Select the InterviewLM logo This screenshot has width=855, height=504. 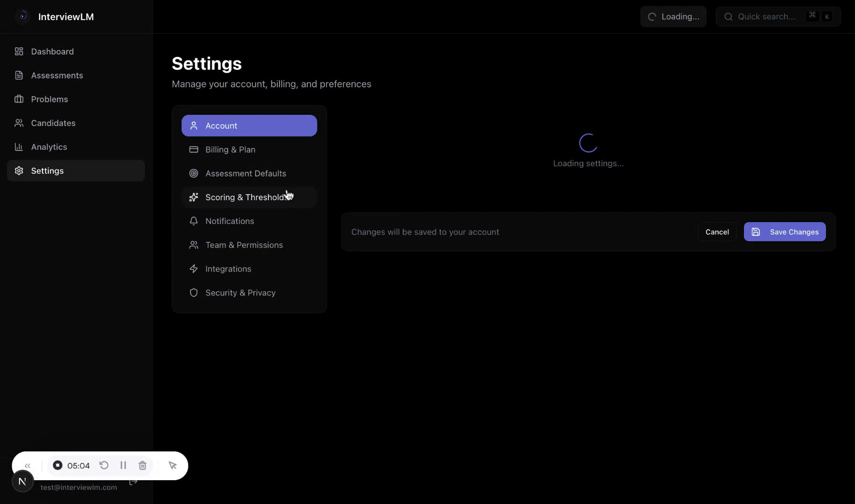[22, 16]
